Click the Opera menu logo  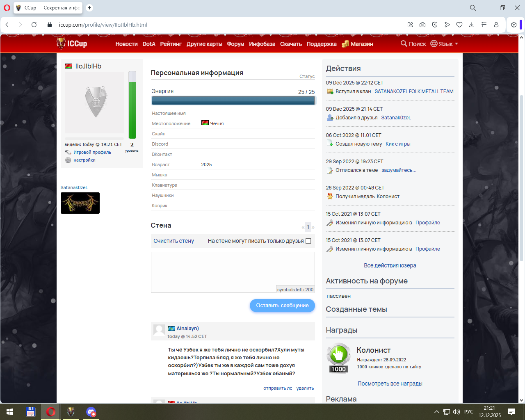click(7, 8)
